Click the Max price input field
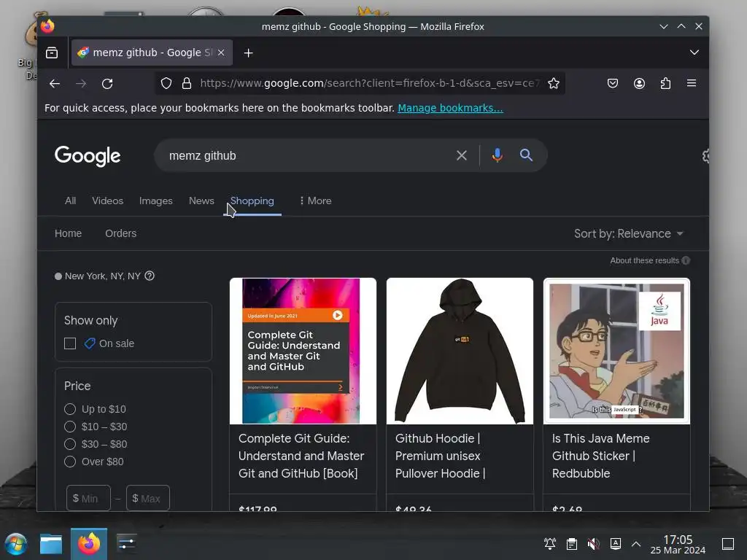Viewport: 747px width, 560px height. click(147, 498)
